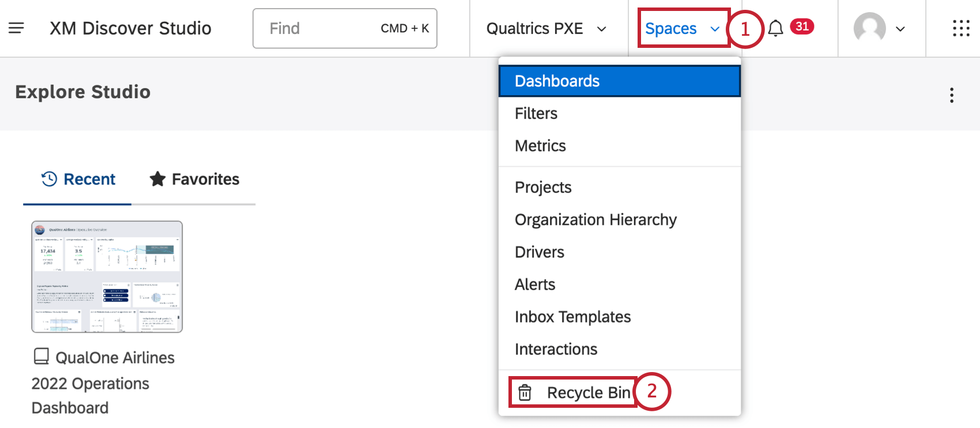Switch to the Favorites tab
Screen dimensions: 980x428
(194, 179)
